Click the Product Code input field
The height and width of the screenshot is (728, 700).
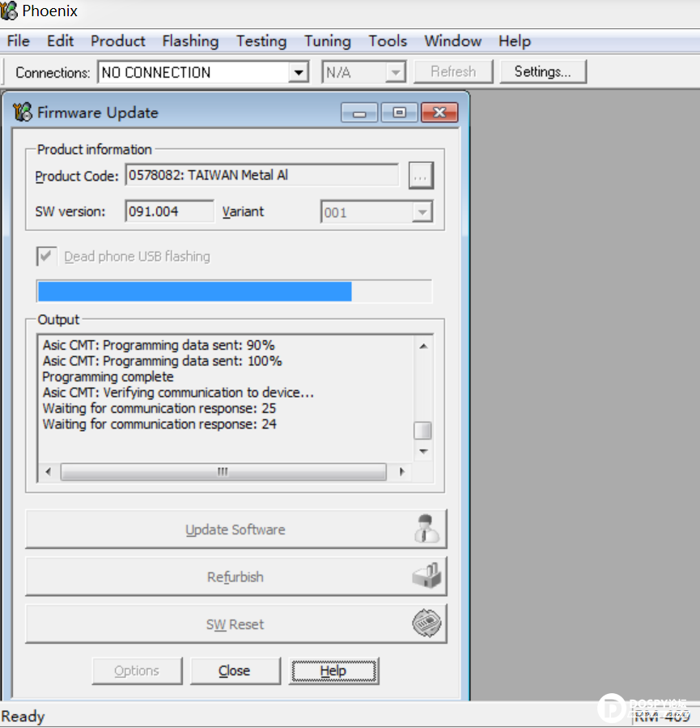coord(262,175)
